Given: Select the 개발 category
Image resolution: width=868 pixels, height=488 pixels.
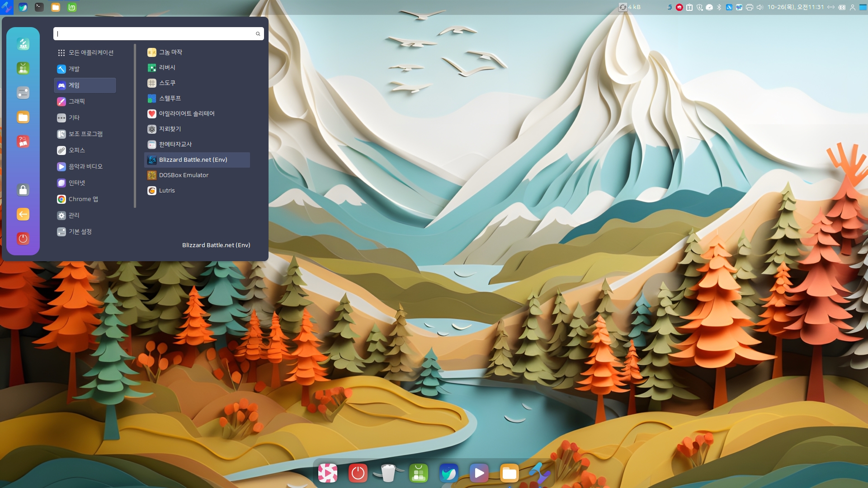Looking at the screenshot, I should [x=74, y=69].
